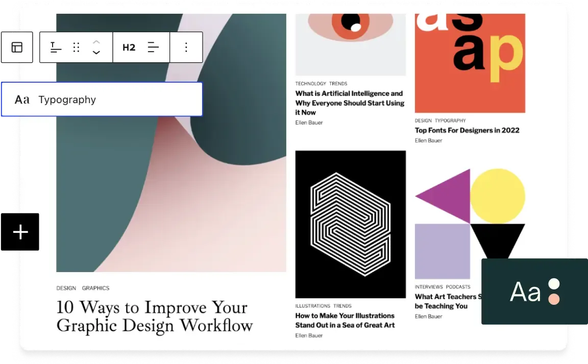Open the three-dot block options menu

pyautogui.click(x=186, y=47)
